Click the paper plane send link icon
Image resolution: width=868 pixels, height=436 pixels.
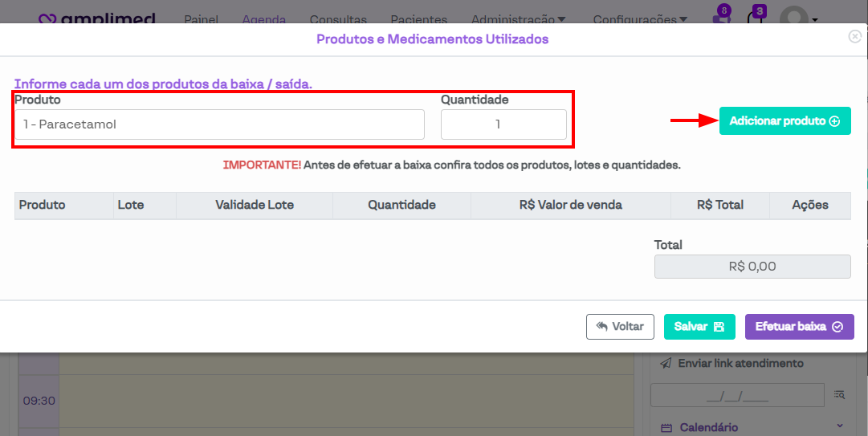click(x=666, y=364)
